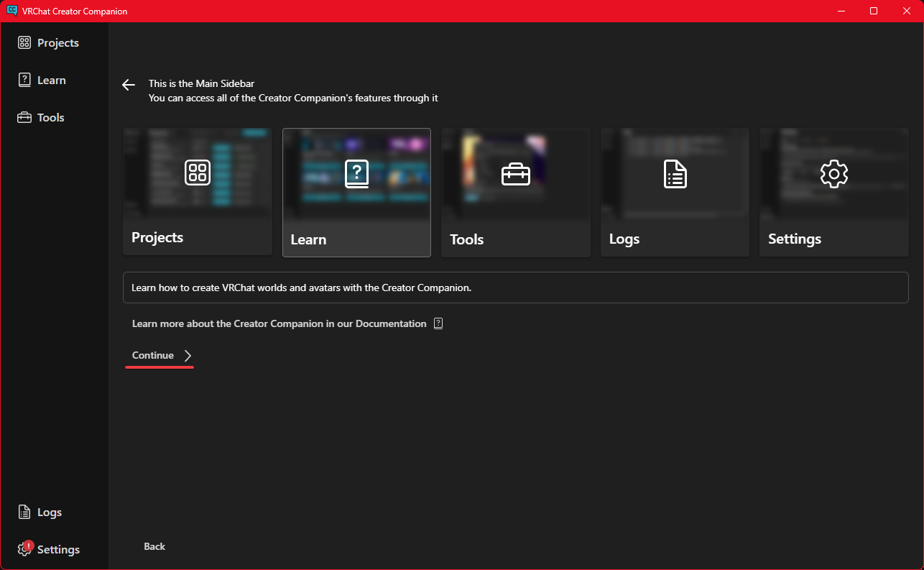Click the Continue button
Screen dimensions: 924x570
[160, 356]
